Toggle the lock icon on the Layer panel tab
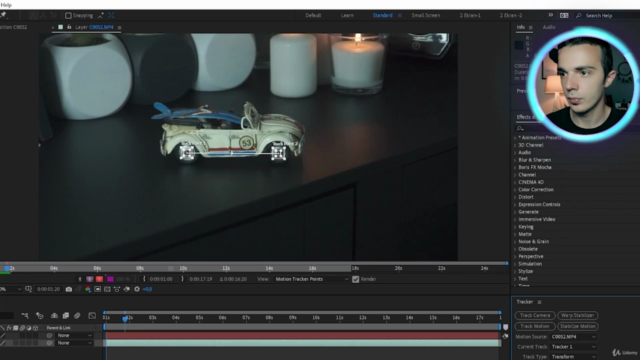Viewport: 640px width, 360px height. [x=69, y=27]
